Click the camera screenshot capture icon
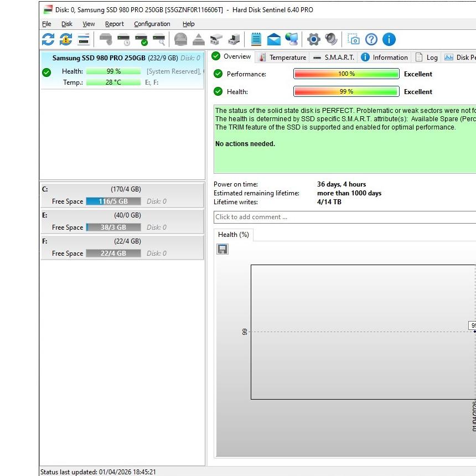Image resolution: width=476 pixels, height=476 pixels. [x=353, y=39]
